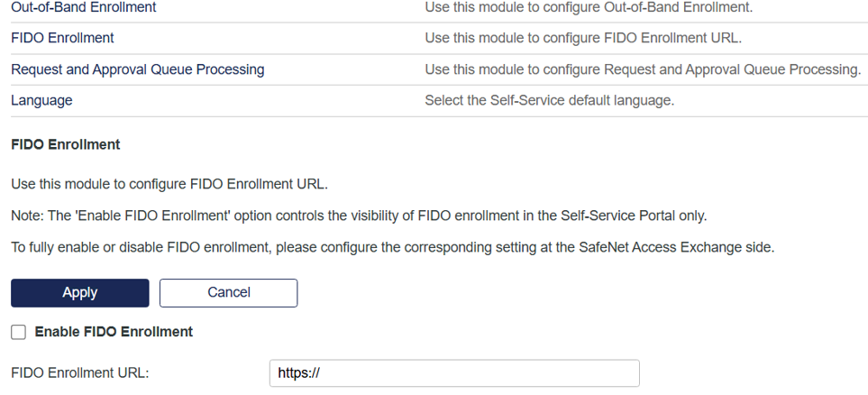
Task: Focus the FIDO Enrollment URL text field
Action: coord(453,372)
